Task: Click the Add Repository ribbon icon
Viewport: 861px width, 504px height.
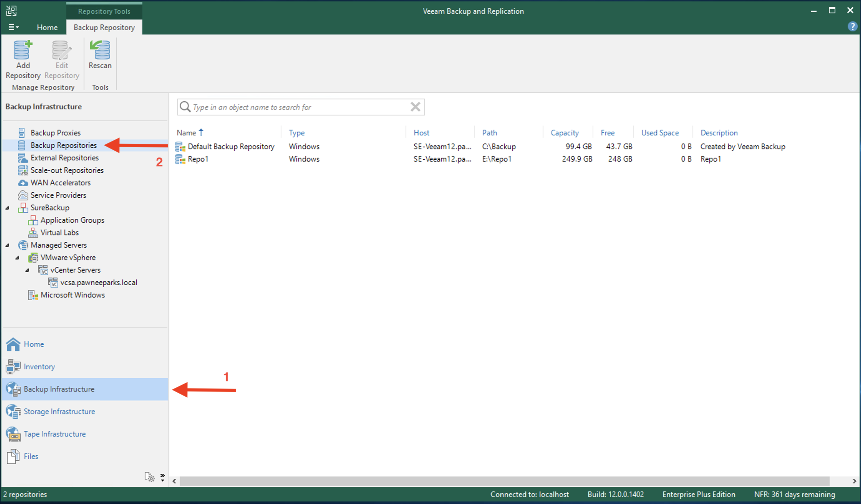Action: click(x=23, y=50)
